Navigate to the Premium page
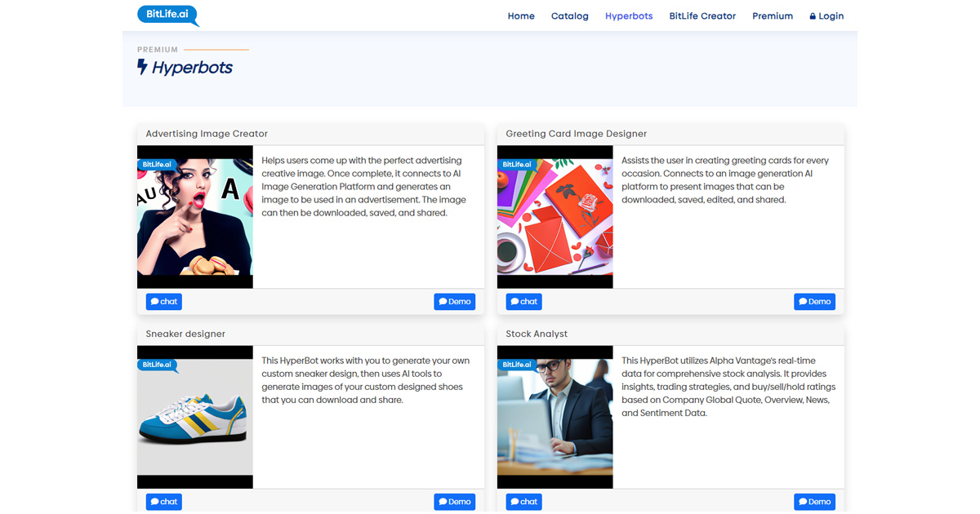Image resolution: width=980 pixels, height=514 pixels. click(773, 16)
